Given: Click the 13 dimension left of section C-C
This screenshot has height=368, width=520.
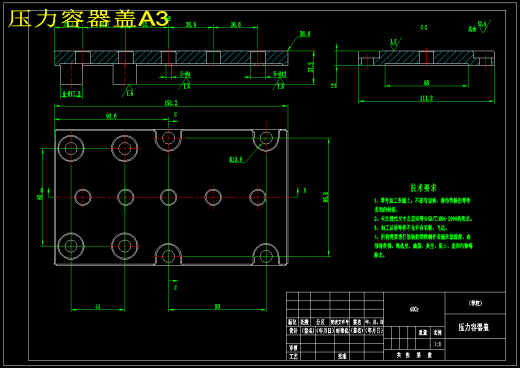Looking at the screenshot, I should click(334, 85).
